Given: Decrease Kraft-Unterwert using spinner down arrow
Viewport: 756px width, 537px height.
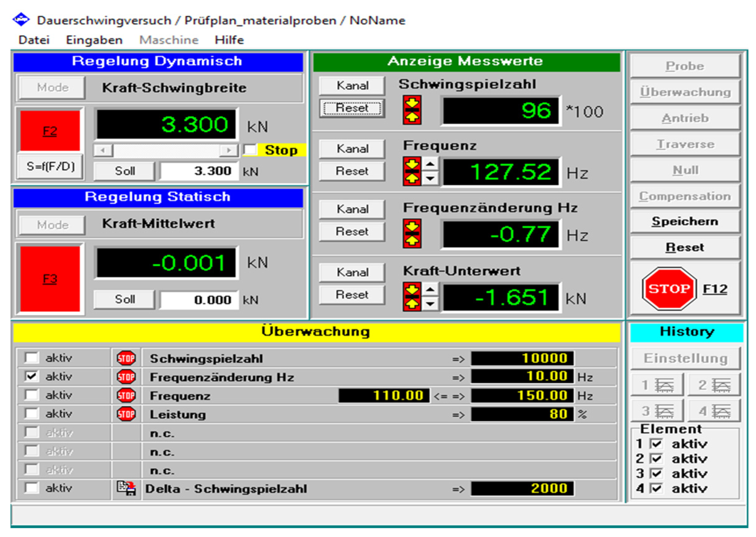Looking at the screenshot, I should click(430, 304).
